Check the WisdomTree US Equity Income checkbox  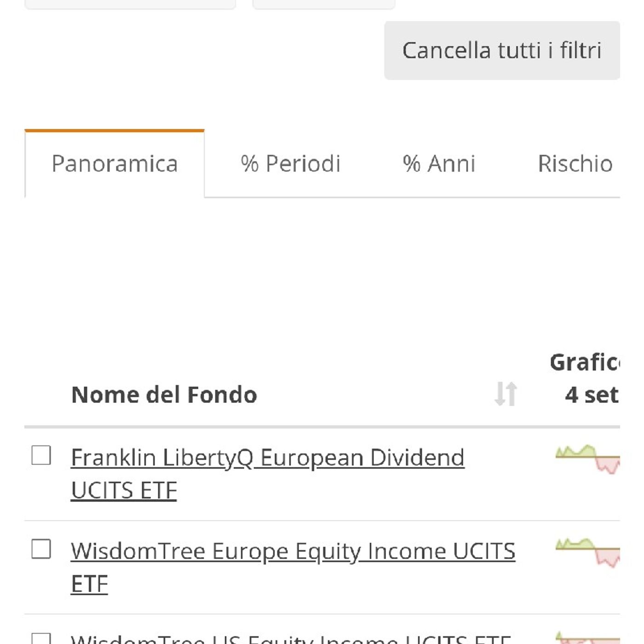tap(41, 639)
